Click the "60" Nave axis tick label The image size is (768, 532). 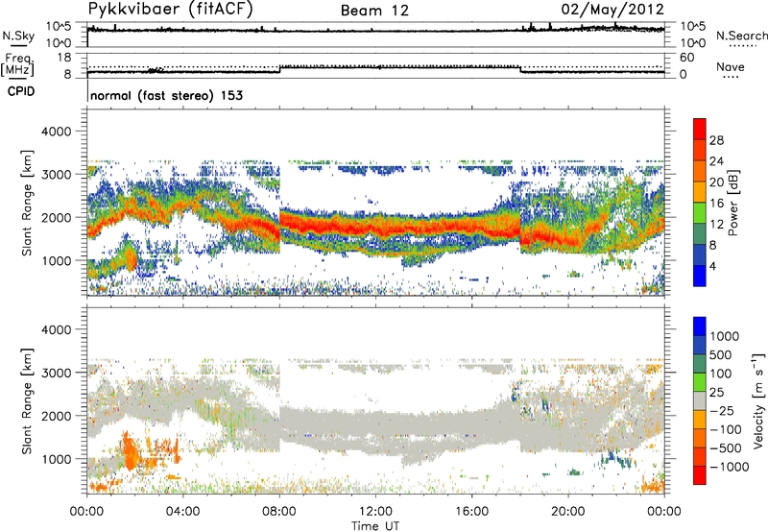tap(686, 58)
